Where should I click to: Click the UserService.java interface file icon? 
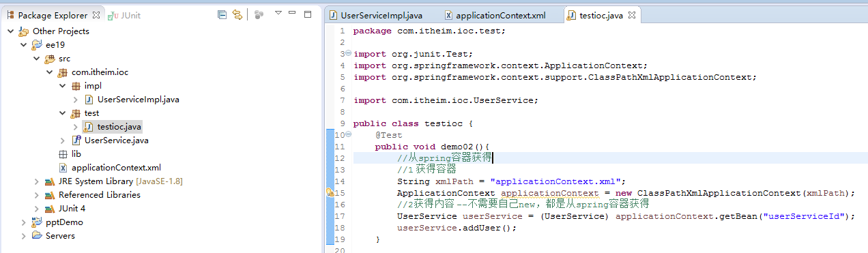click(76, 140)
